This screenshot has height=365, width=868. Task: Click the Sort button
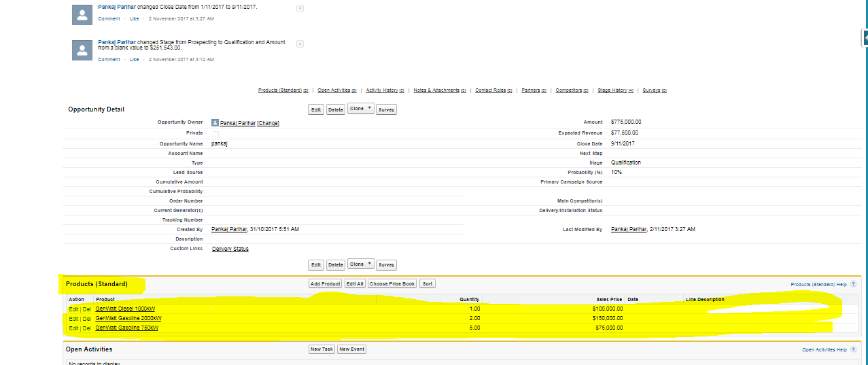click(428, 283)
